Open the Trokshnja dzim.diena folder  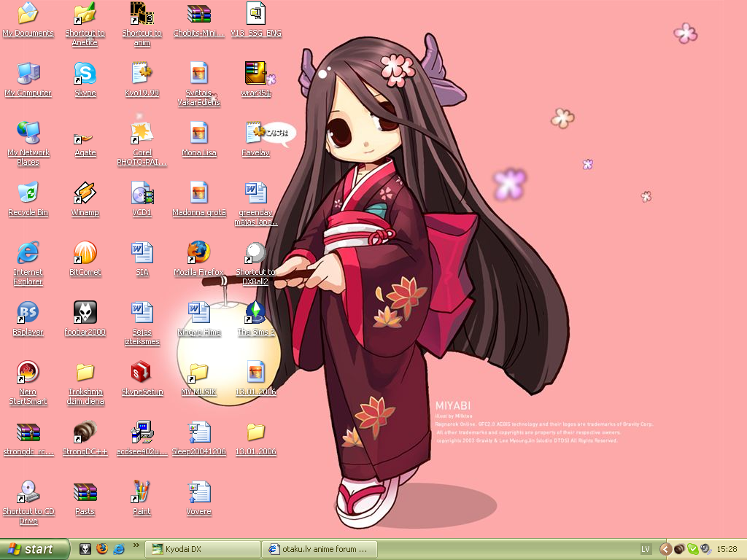click(85, 372)
